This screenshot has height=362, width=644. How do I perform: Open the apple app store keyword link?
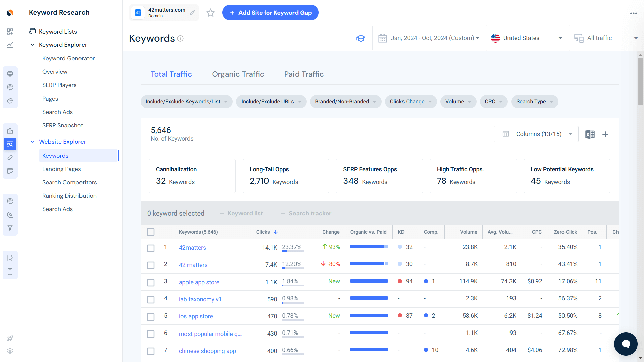(199, 282)
